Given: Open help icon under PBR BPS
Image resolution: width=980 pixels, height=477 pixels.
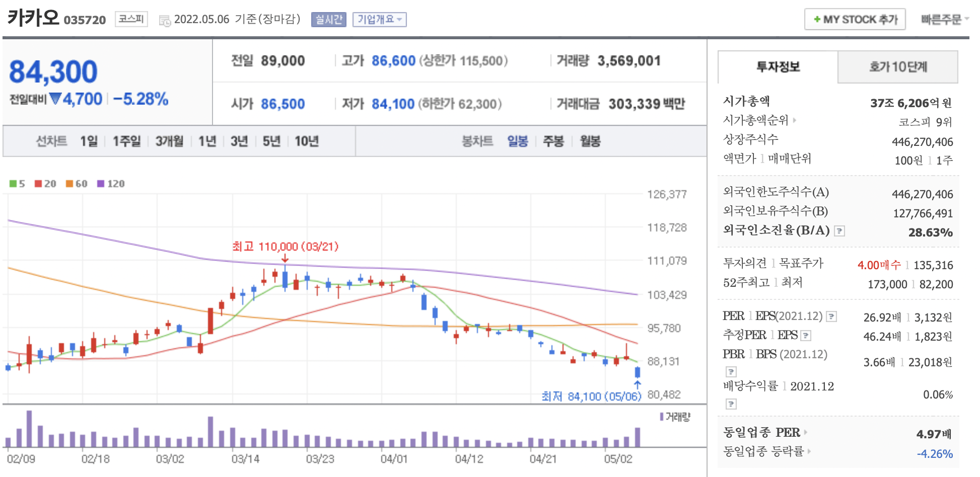Looking at the screenshot, I should pyautogui.click(x=731, y=372).
